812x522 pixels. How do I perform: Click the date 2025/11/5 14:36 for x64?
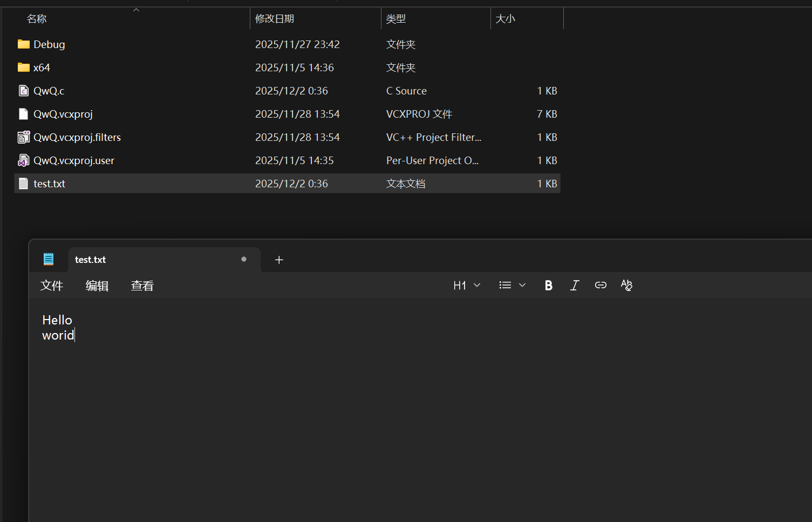coord(295,67)
